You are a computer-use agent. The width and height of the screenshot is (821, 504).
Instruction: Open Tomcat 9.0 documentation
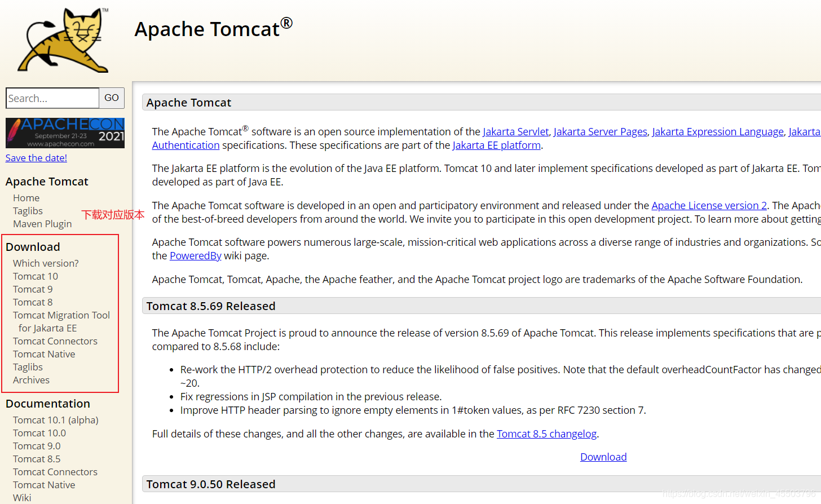pos(37,446)
